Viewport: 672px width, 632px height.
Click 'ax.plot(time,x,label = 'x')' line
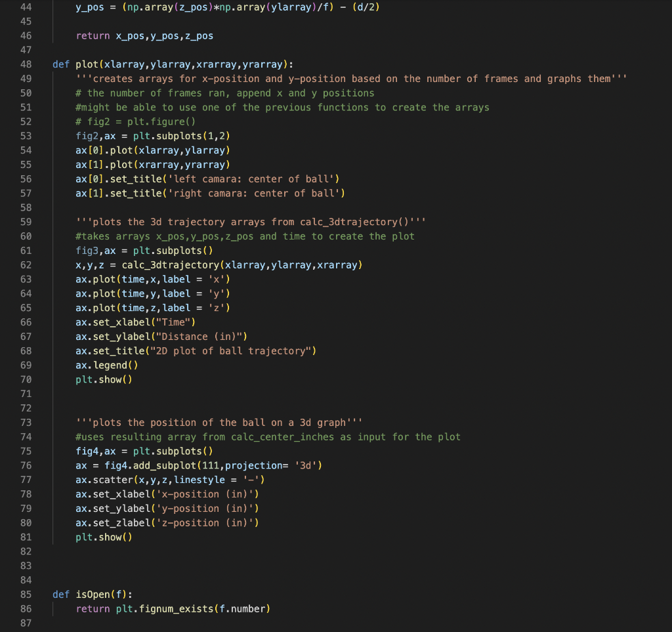(x=153, y=280)
